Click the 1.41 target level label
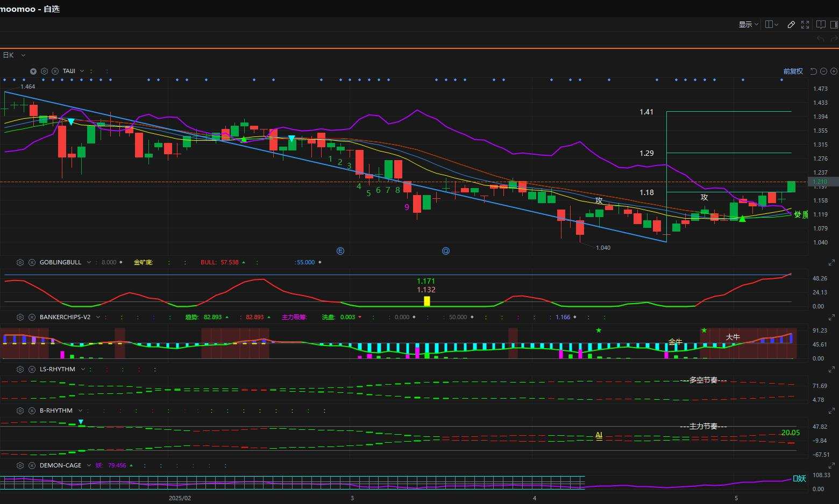The height and width of the screenshot is (504, 839). point(646,112)
